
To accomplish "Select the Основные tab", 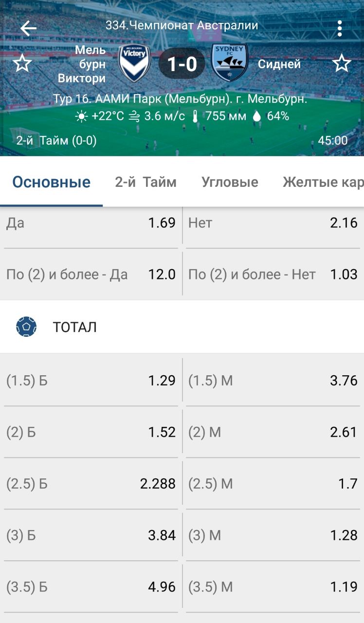I will click(x=51, y=183).
